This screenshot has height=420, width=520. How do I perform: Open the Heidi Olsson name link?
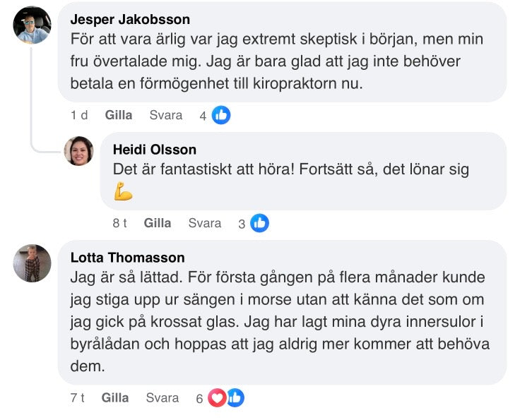click(155, 150)
